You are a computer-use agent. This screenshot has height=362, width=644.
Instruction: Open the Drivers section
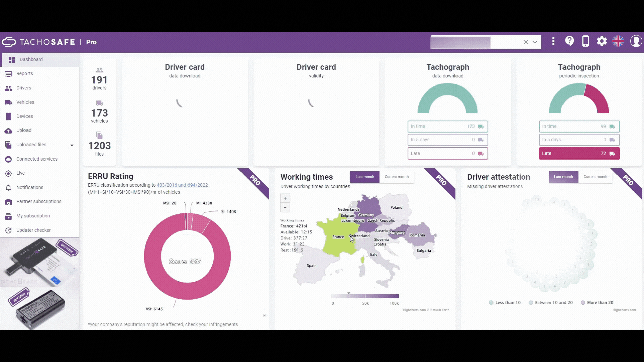(23, 87)
